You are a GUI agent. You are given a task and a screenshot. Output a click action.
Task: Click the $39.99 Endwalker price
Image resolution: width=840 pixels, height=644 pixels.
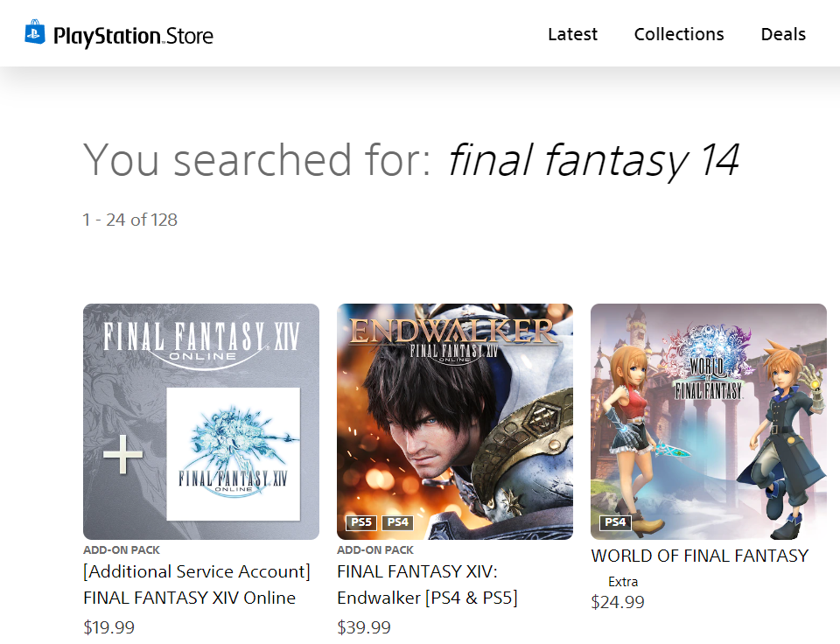point(364,626)
